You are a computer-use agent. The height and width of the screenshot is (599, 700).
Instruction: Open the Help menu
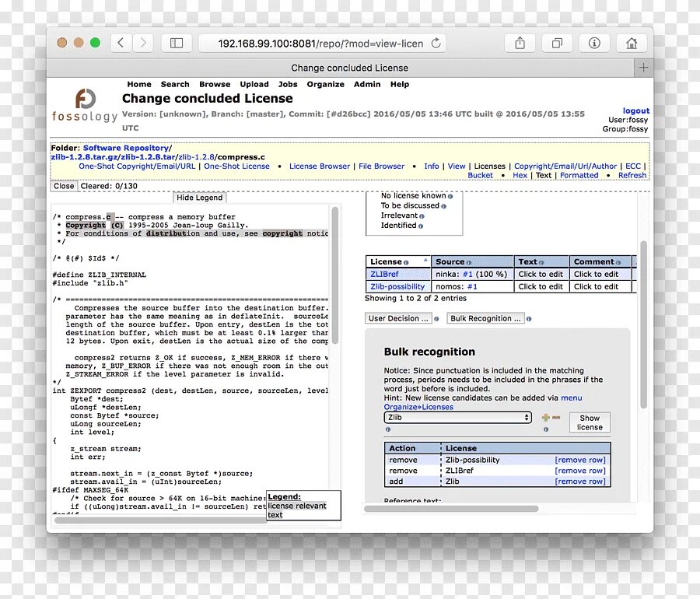[400, 84]
